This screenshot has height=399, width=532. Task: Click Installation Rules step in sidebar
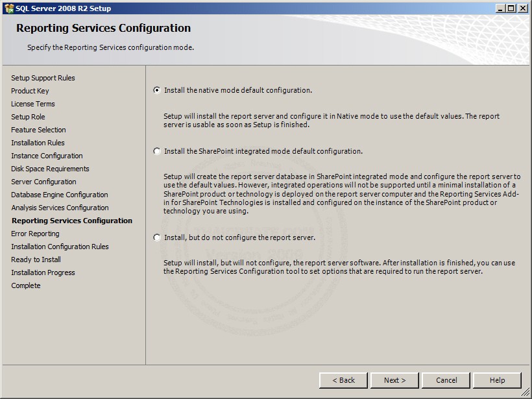click(38, 143)
